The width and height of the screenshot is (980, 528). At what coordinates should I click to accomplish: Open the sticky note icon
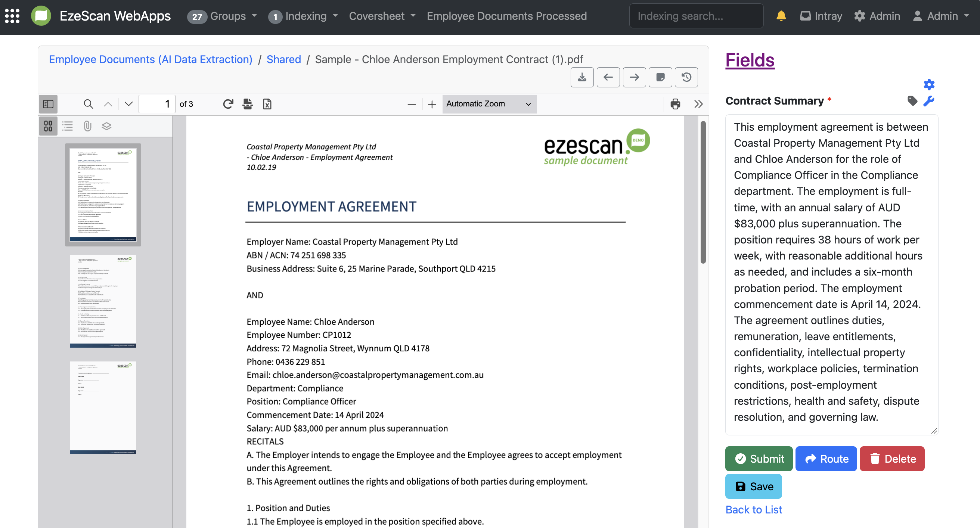click(660, 77)
